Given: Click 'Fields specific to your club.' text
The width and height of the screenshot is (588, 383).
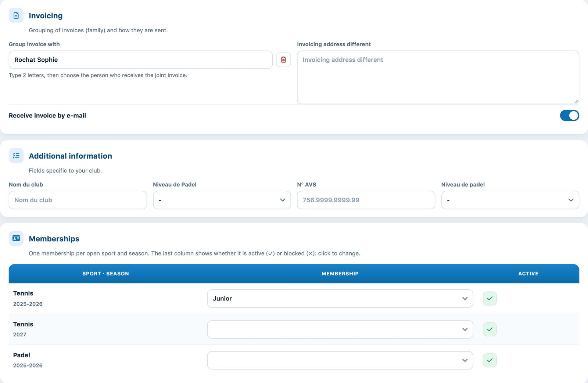Looking at the screenshot, I should tap(65, 170).
